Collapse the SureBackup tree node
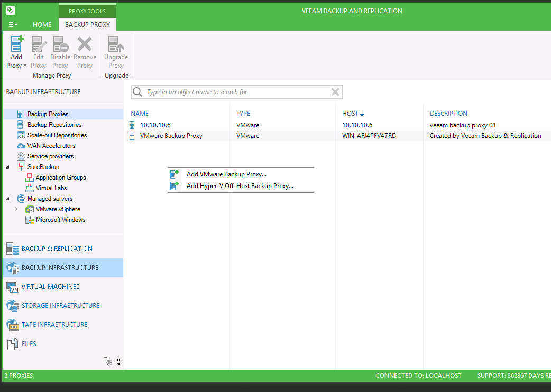Image resolution: width=551 pixels, height=392 pixels. 8,167
